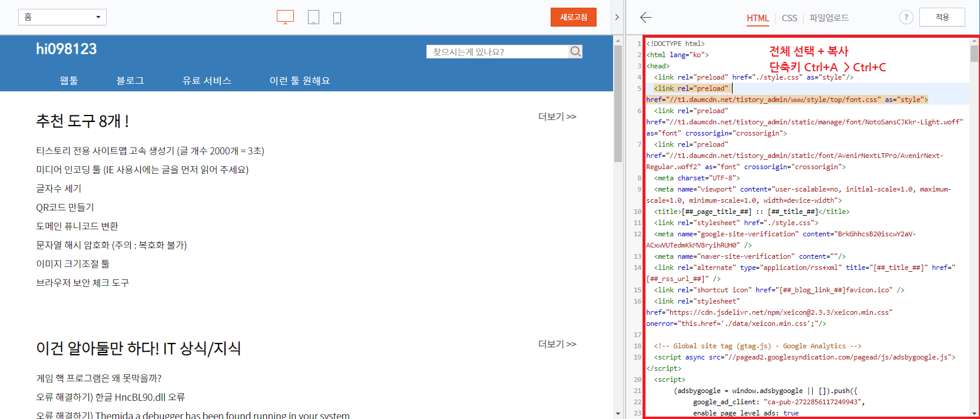Click code editor vertical scrollbar thumb
Image resolution: width=980 pixels, height=419 pixels.
pyautogui.click(x=974, y=54)
